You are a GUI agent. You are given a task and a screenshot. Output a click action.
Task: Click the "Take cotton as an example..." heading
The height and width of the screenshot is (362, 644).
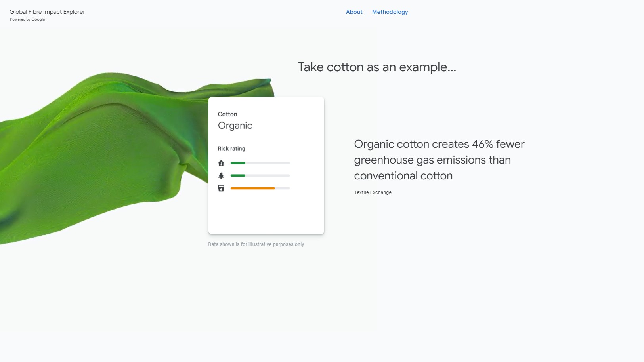click(377, 67)
